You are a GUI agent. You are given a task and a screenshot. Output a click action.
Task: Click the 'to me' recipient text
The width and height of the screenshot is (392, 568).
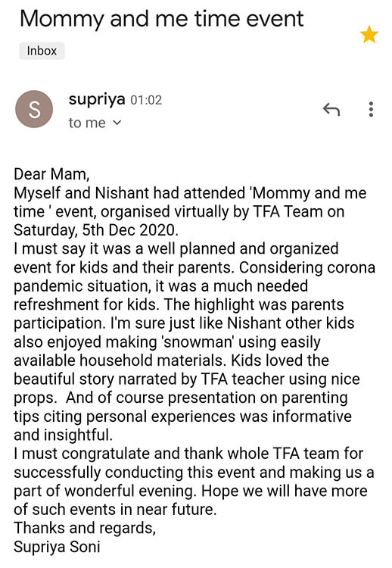87,123
